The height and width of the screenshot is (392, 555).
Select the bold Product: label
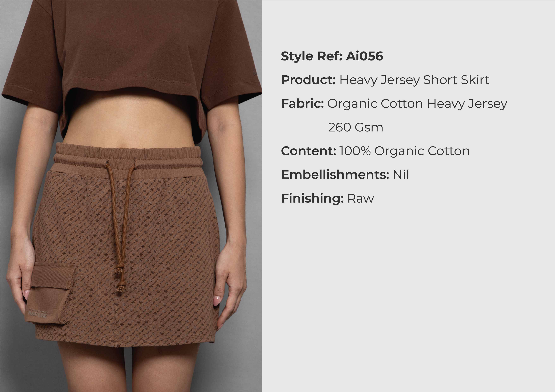308,80
